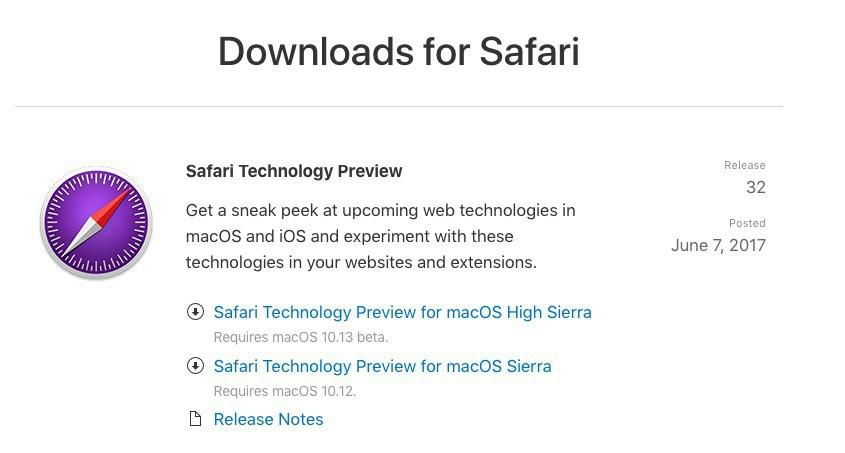The height and width of the screenshot is (453, 845).
Task: Click the "macOS and iOS and experiment" text line
Action: pyautogui.click(x=349, y=236)
